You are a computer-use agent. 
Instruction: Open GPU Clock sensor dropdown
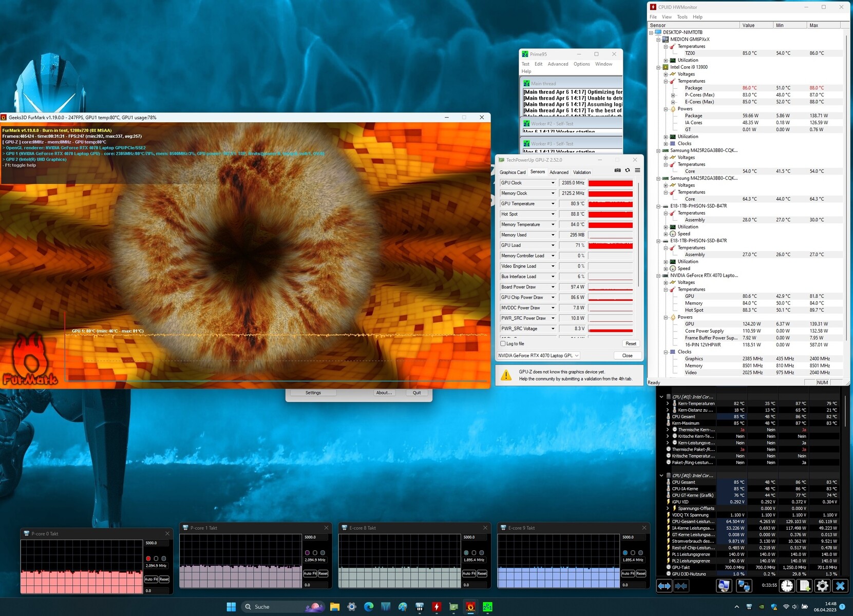point(553,183)
